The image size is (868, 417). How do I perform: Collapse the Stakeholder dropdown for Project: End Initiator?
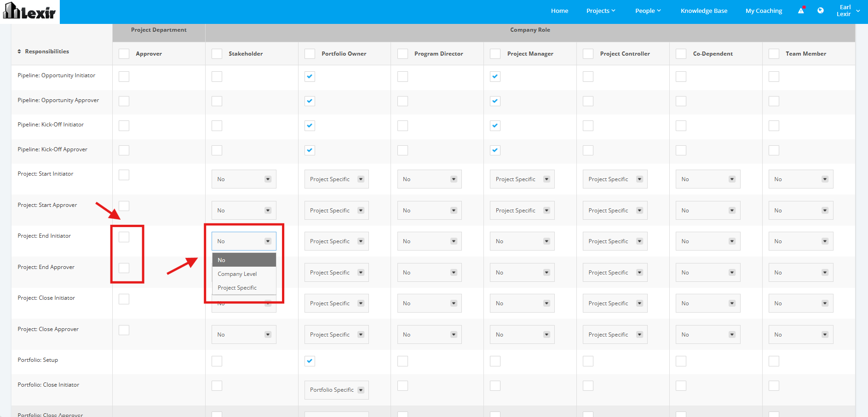244,241
